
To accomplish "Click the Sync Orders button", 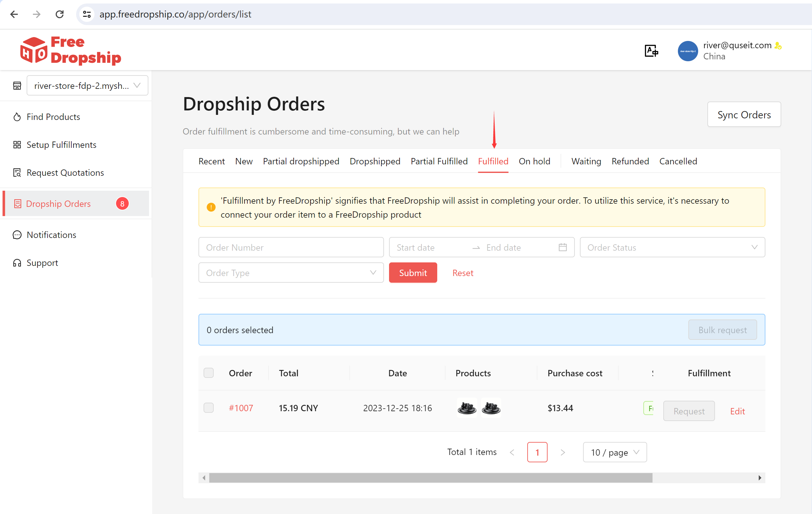I will pyautogui.click(x=744, y=115).
